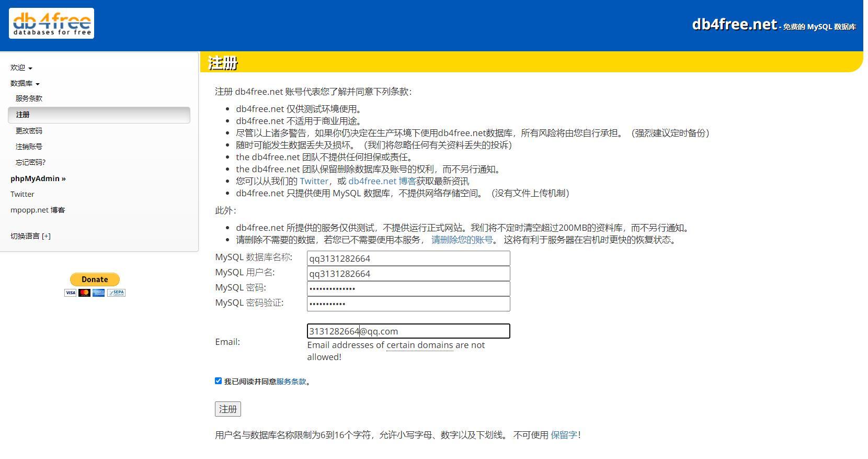868x459 pixels.
Task: Click the 注册 submit button
Action: 227,409
